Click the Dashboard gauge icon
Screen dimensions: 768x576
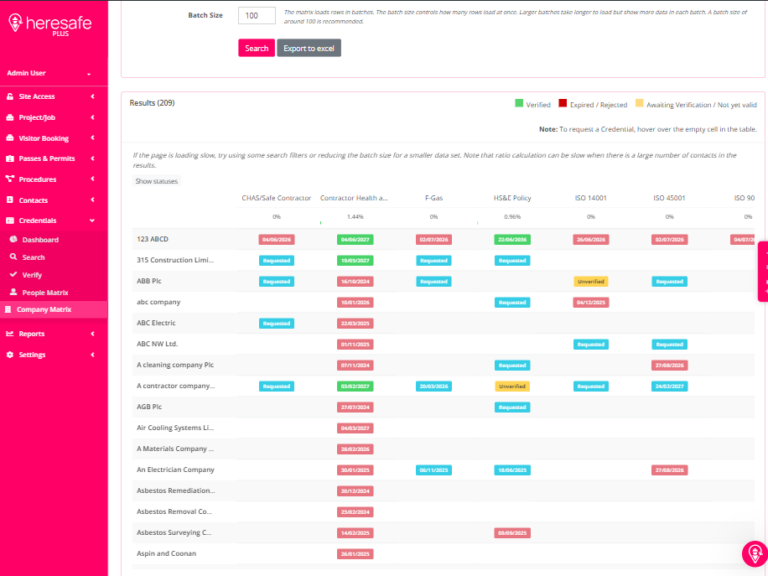click(x=14, y=240)
